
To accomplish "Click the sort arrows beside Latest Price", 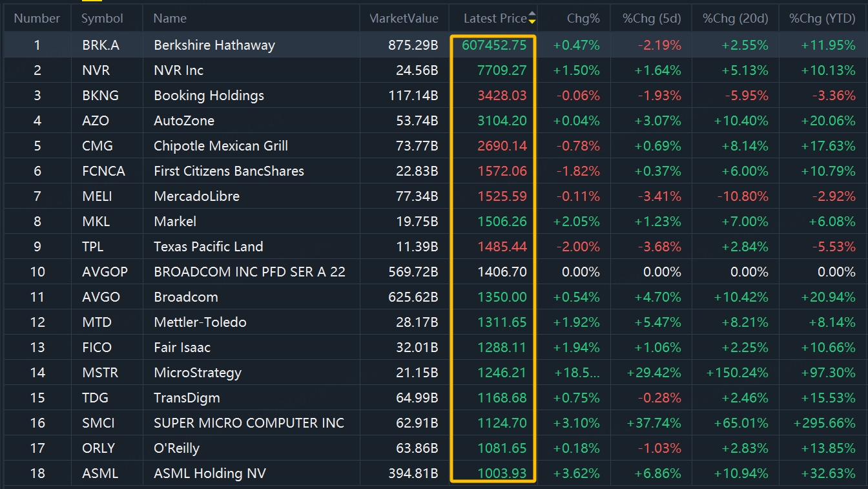I will tap(532, 18).
